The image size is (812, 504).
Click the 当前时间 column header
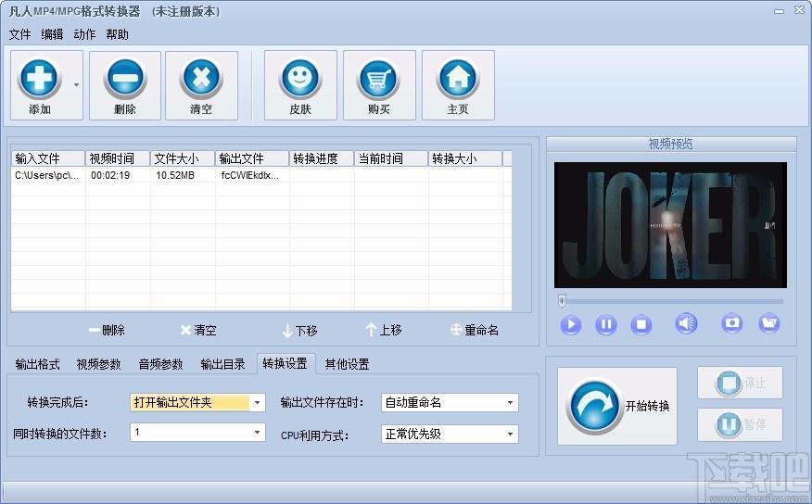coord(391,158)
